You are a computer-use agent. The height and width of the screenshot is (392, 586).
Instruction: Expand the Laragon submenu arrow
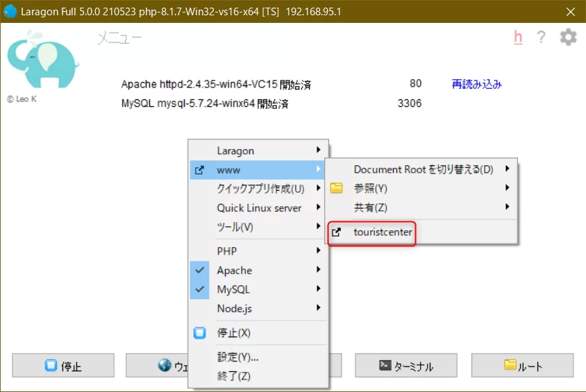[x=319, y=150]
